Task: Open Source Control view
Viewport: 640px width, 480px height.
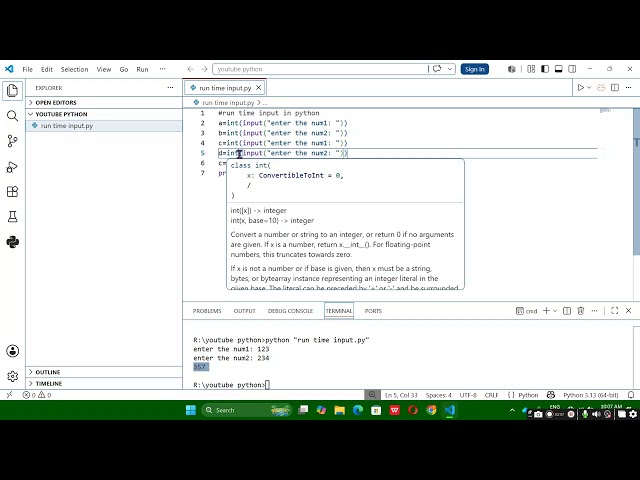Action: (x=12, y=141)
